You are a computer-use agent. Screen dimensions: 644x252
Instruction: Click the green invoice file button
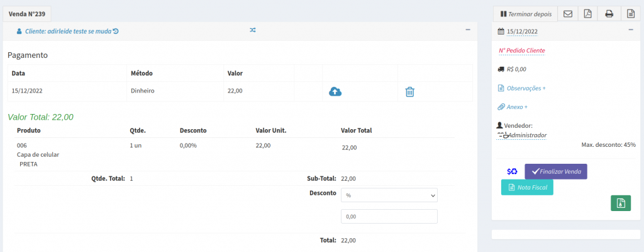(621, 203)
